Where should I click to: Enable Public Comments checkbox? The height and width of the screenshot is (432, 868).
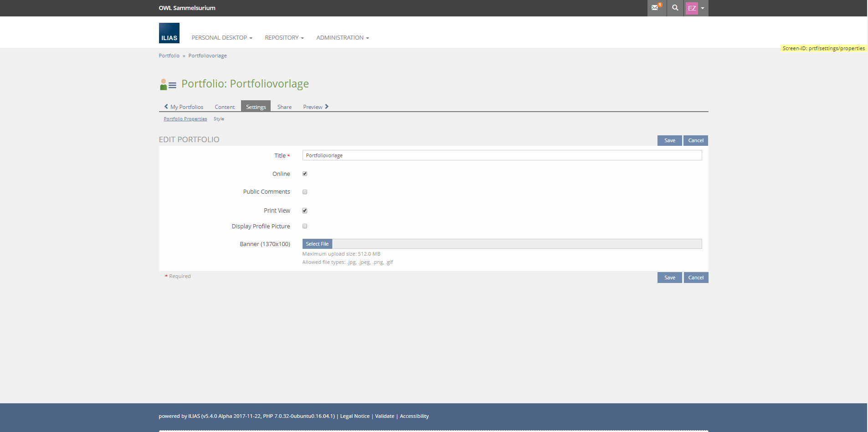pos(305,192)
